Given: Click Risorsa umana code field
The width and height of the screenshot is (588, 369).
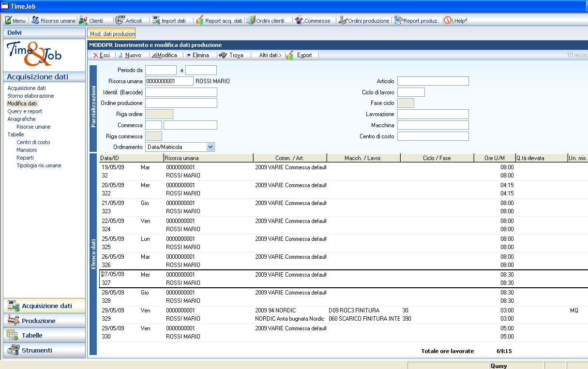Looking at the screenshot, I should click(169, 81).
